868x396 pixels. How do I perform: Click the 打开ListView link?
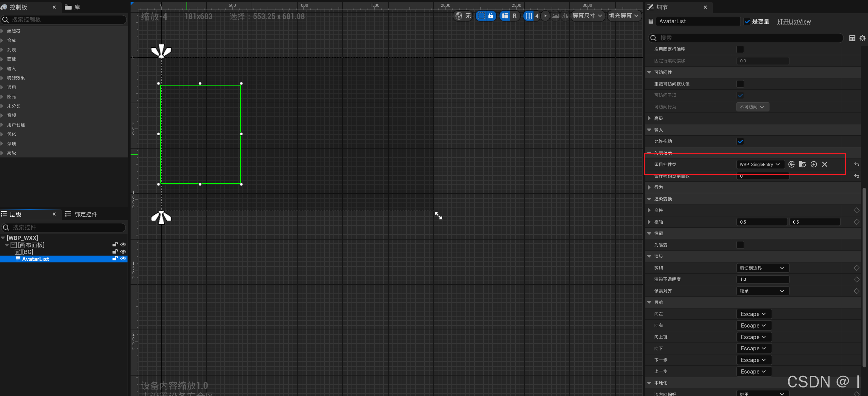794,21
